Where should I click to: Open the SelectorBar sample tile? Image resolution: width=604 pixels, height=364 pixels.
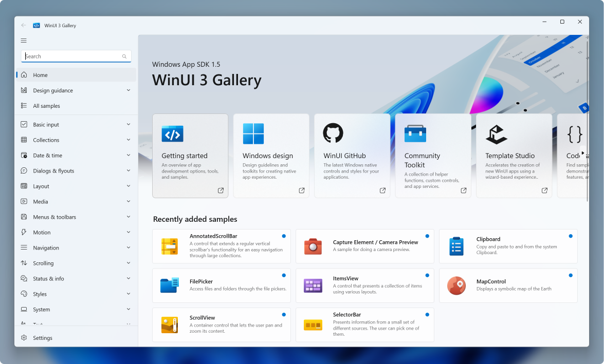365,325
